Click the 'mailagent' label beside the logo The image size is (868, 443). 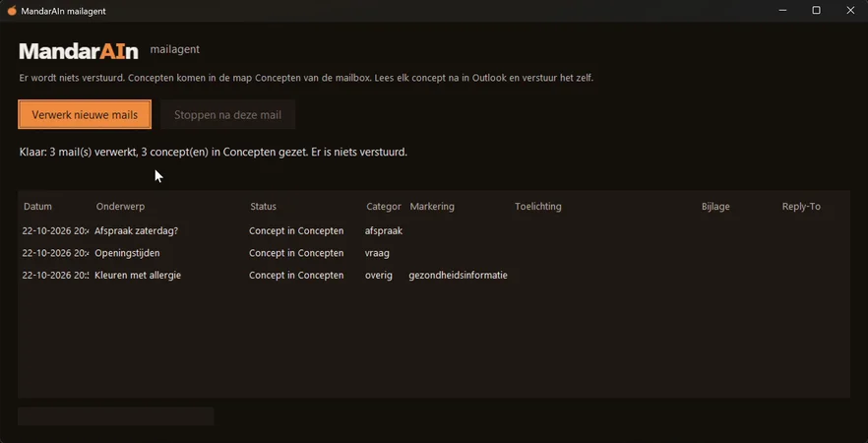pos(175,50)
